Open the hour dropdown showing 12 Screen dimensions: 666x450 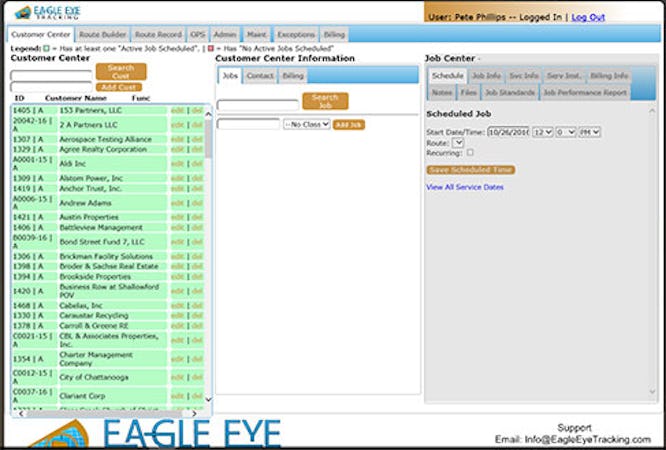[x=543, y=132]
